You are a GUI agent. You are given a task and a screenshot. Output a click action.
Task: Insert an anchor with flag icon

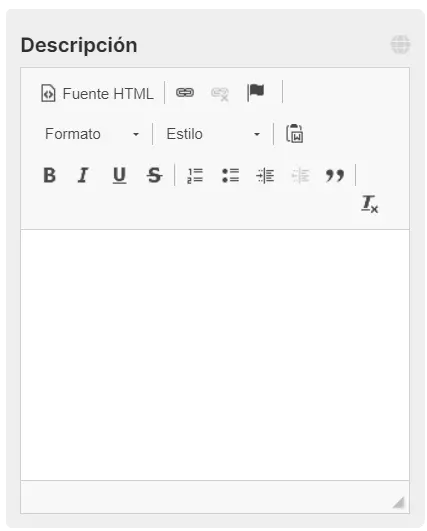[256, 92]
